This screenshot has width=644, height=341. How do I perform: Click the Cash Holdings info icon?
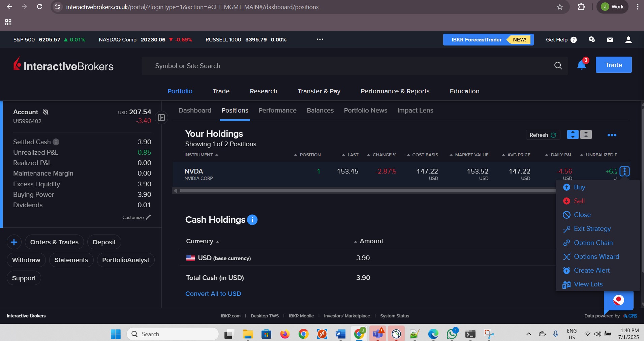[252, 220]
